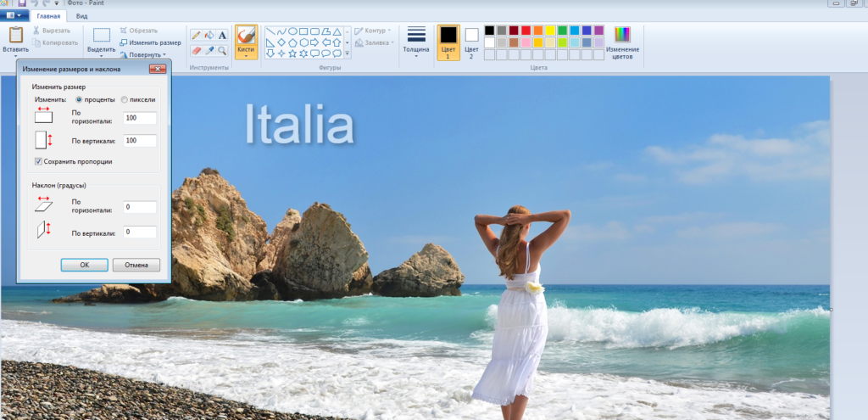Activate the Color picker eyedropper tool
This screenshot has width=868, height=420.
click(x=209, y=50)
